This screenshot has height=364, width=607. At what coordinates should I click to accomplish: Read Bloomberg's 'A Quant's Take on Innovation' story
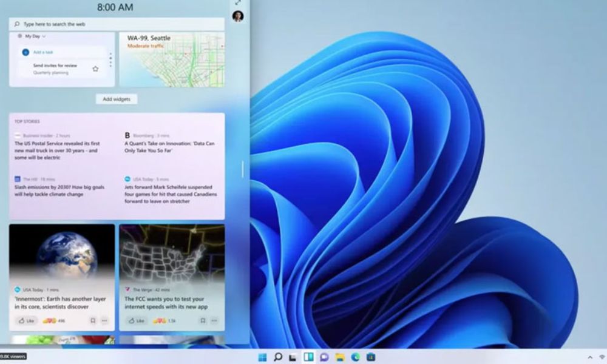click(170, 147)
